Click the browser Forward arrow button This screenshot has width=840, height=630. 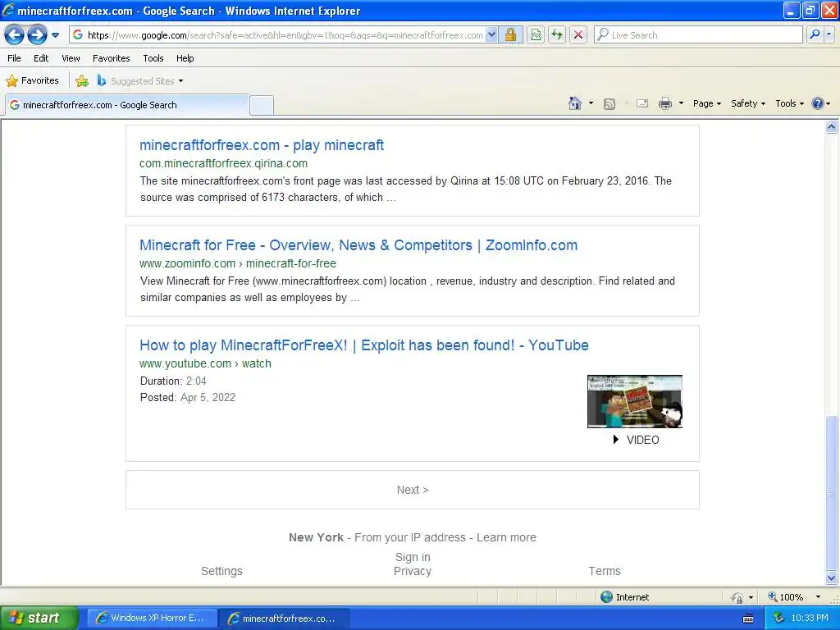[37, 35]
